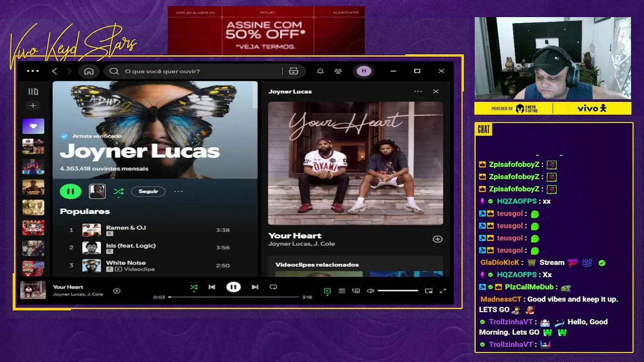Image resolution: width=644 pixels, height=362 pixels.
Task: Open more options in Joyner Lucas panel
Action: 418,92
